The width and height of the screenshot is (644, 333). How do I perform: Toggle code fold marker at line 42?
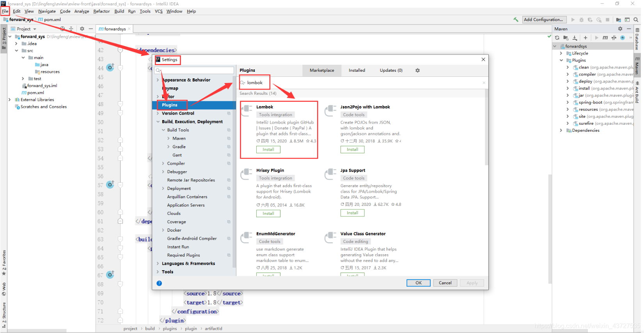coord(120,50)
